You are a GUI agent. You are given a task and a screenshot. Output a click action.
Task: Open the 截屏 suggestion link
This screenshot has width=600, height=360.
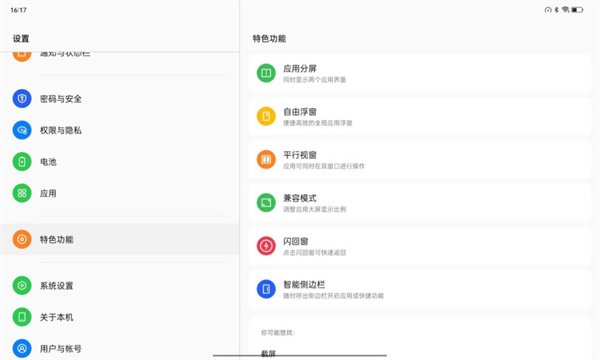268,353
